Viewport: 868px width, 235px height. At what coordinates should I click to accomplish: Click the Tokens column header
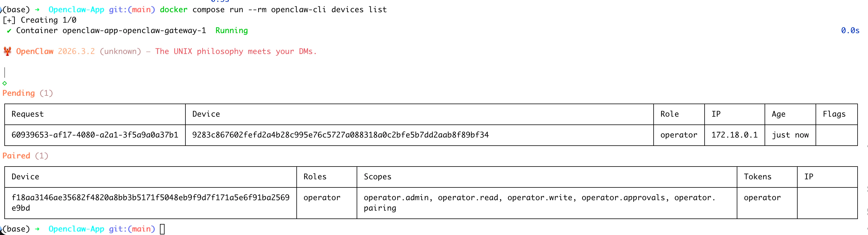tap(758, 177)
